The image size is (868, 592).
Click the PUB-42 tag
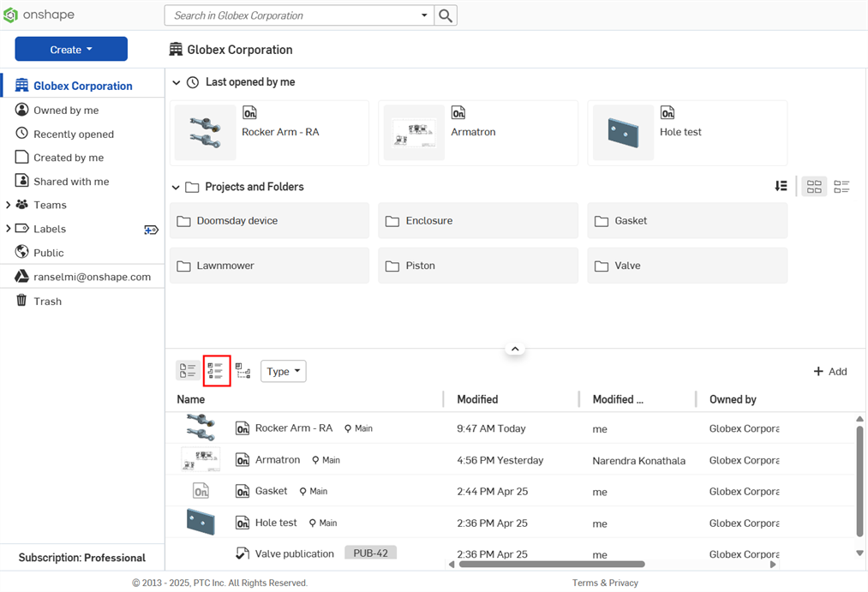click(x=370, y=553)
